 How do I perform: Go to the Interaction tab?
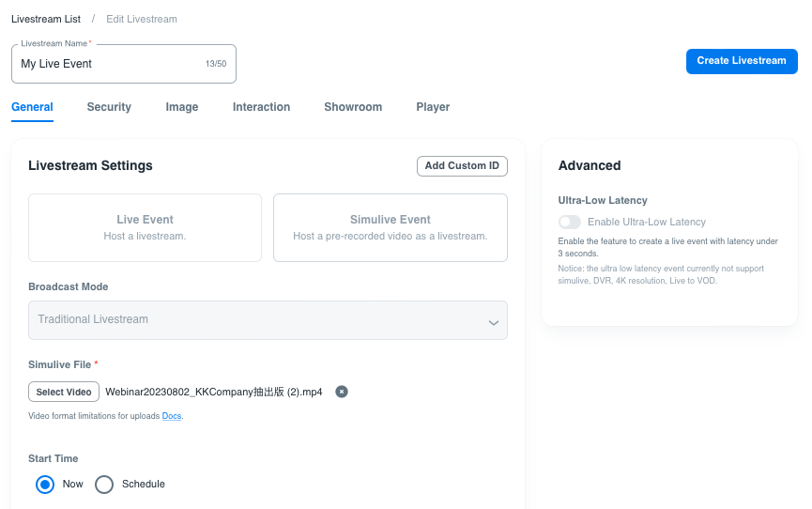click(261, 107)
